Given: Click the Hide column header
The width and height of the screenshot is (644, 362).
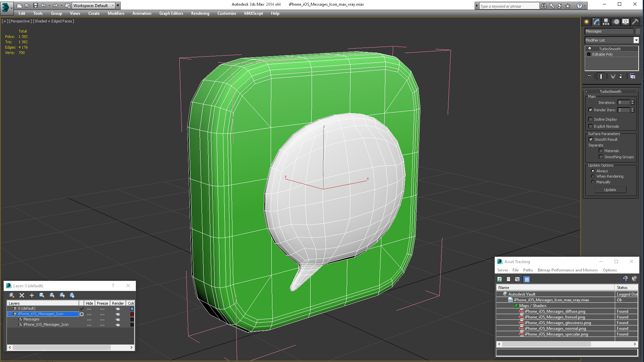Looking at the screenshot, I should tap(89, 303).
